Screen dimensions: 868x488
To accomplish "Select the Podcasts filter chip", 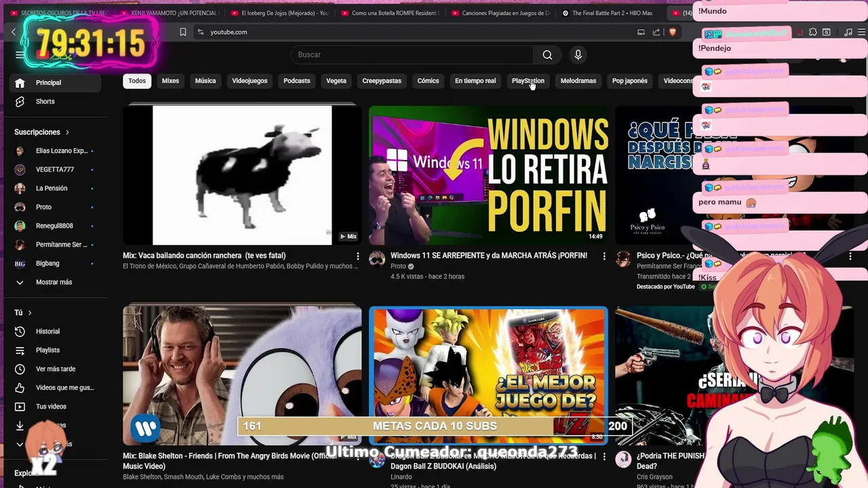I will [x=296, y=81].
